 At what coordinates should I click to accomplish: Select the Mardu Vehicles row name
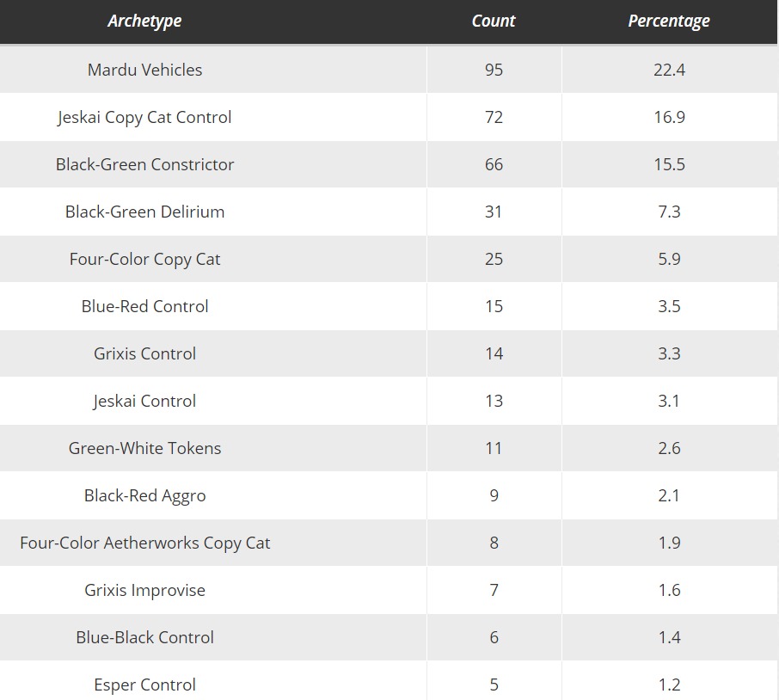pos(144,70)
